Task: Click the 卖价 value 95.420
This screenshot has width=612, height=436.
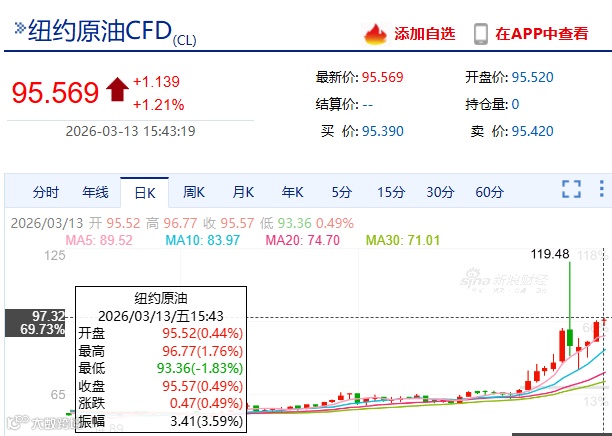Action: 532,131
